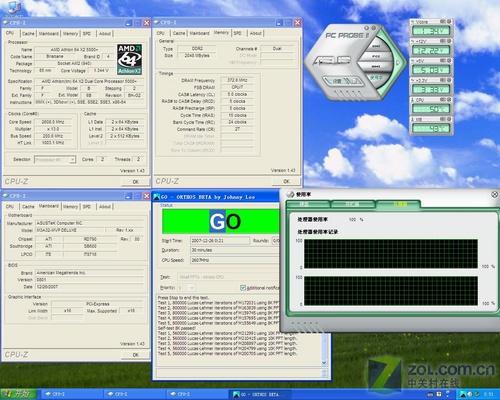
Task: Open the SPD tab in the memory-timings CPU-Z window
Action: 237,33
